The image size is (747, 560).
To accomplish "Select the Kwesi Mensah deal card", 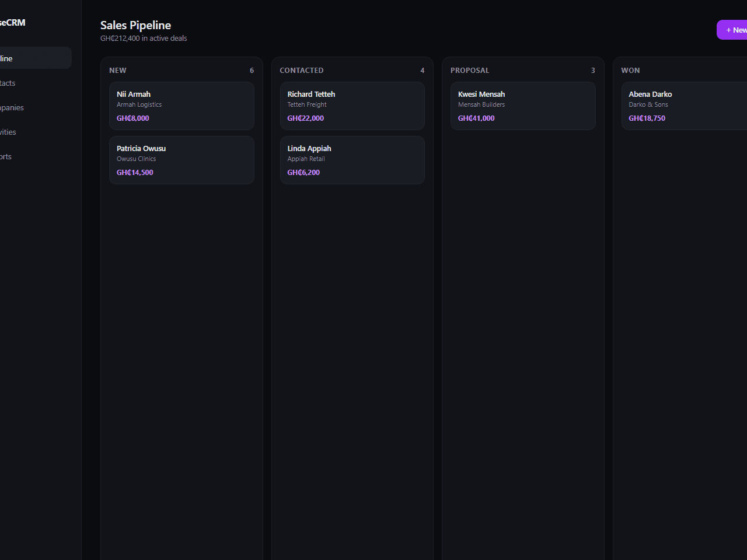I will pyautogui.click(x=523, y=106).
